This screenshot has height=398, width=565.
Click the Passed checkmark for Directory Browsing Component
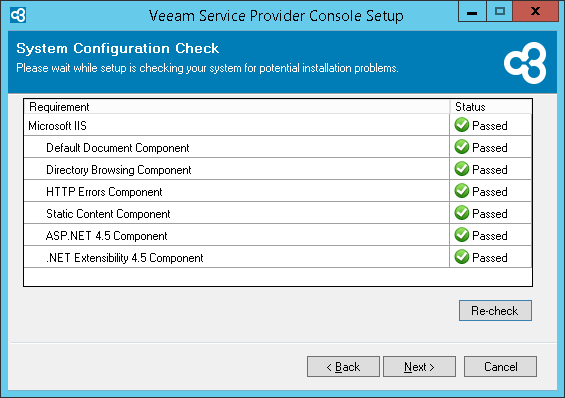click(x=462, y=169)
